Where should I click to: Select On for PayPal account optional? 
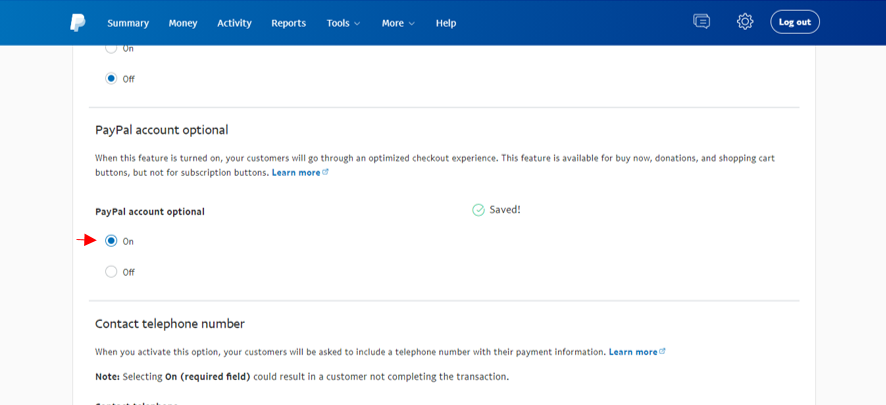111,241
